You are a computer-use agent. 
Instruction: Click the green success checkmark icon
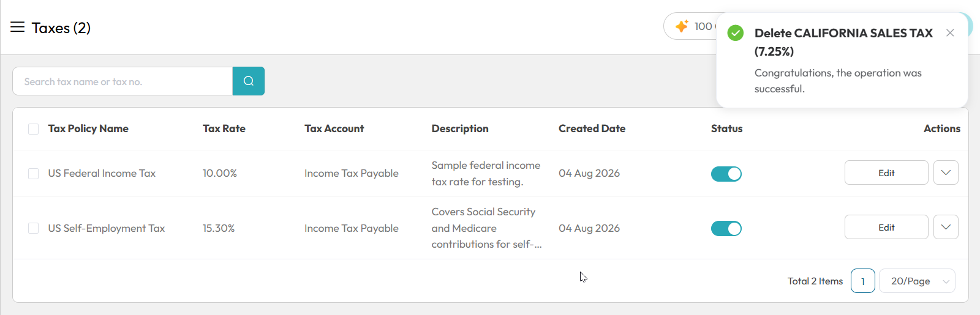(736, 33)
